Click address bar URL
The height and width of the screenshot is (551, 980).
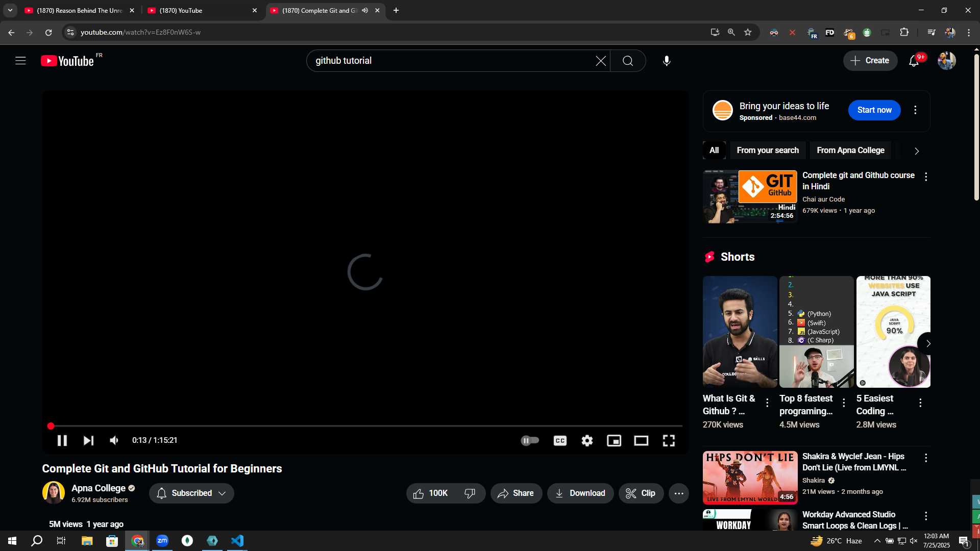[140, 33]
